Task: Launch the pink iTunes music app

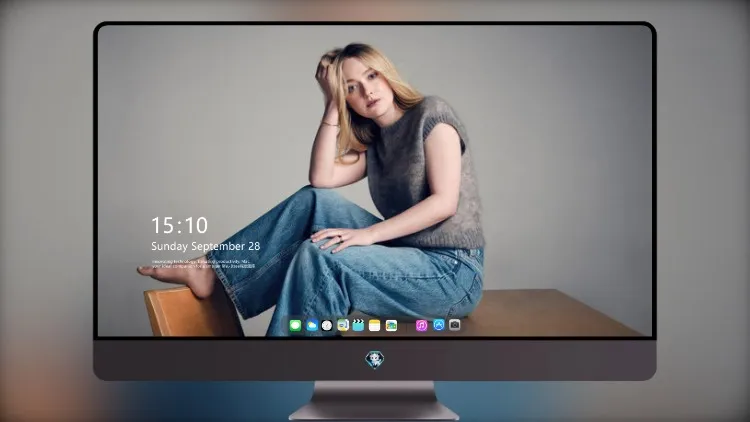Action: point(421,326)
